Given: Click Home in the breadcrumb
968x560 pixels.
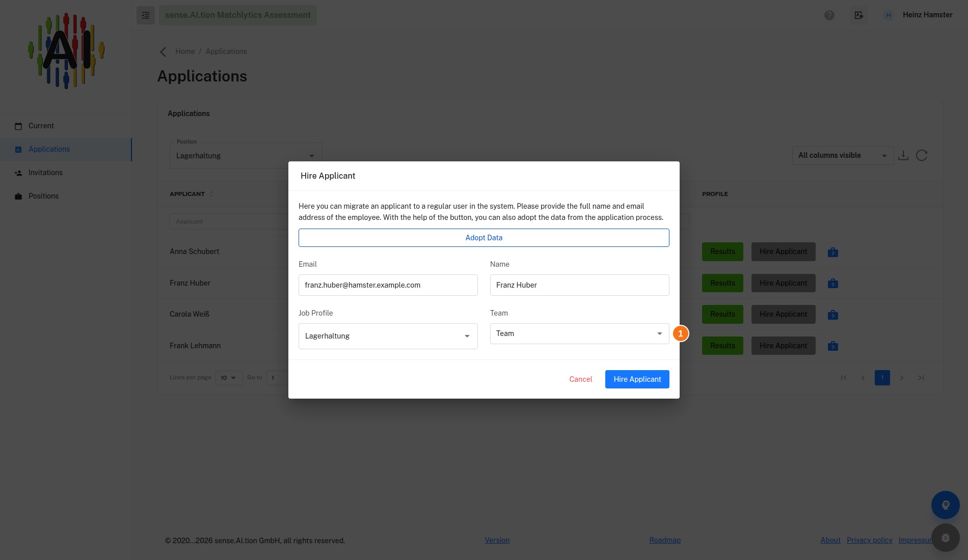Looking at the screenshot, I should coord(185,51).
